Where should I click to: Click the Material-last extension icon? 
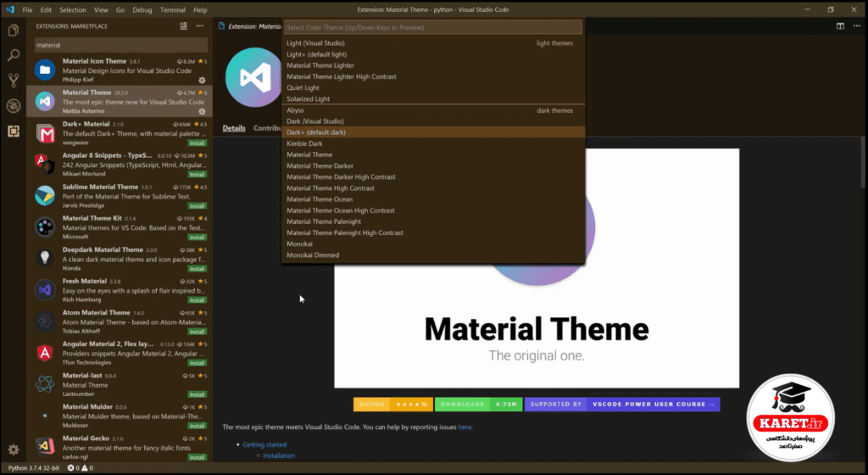point(45,384)
